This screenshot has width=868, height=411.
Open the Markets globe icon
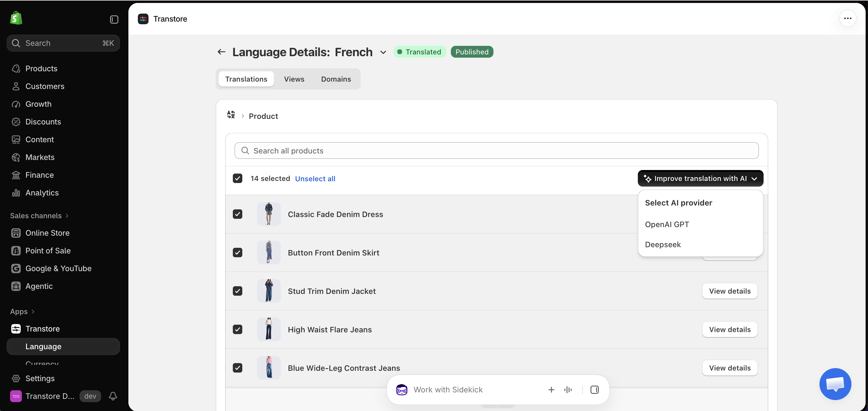[16, 157]
